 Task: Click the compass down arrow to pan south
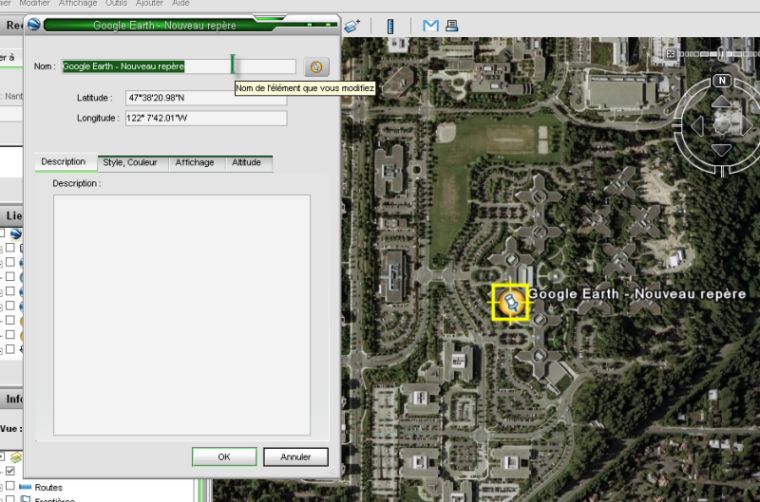pyautogui.click(x=721, y=150)
